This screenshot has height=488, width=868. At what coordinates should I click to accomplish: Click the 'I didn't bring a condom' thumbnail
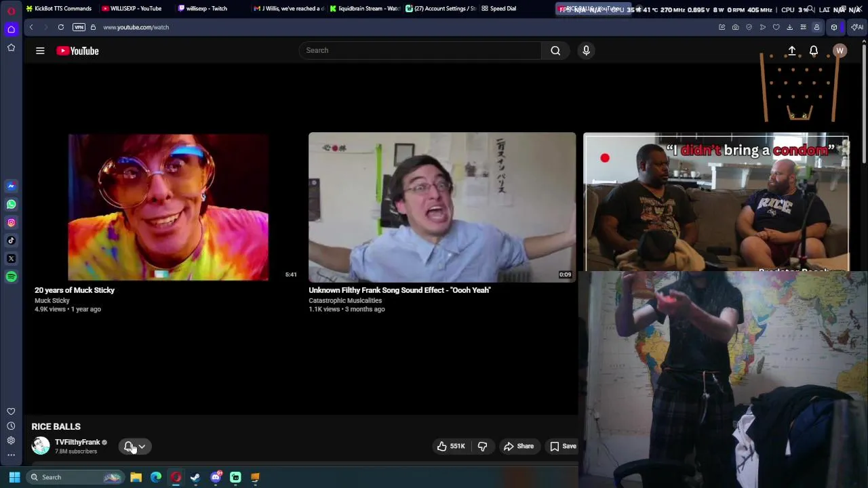point(716,202)
